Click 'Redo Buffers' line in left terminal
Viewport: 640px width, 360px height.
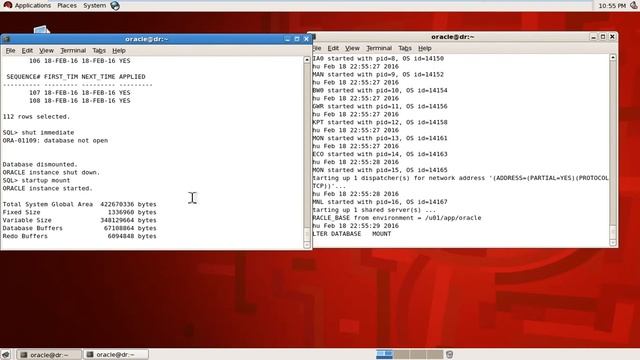click(x=80, y=236)
